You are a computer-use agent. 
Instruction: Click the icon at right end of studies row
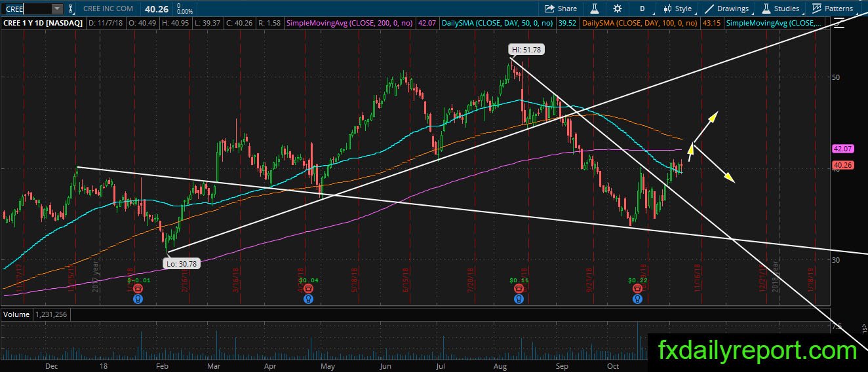pyautogui.click(x=838, y=23)
